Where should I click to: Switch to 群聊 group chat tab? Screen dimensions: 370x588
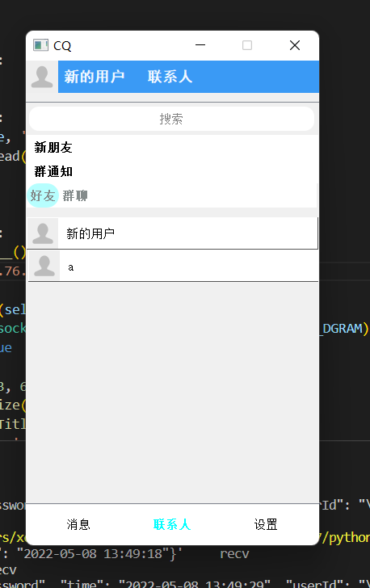pyautogui.click(x=75, y=195)
